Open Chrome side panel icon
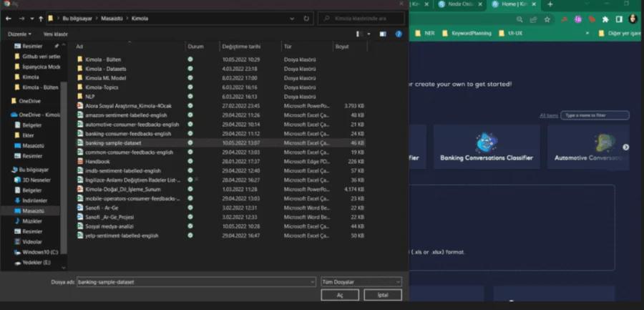 [x=619, y=19]
